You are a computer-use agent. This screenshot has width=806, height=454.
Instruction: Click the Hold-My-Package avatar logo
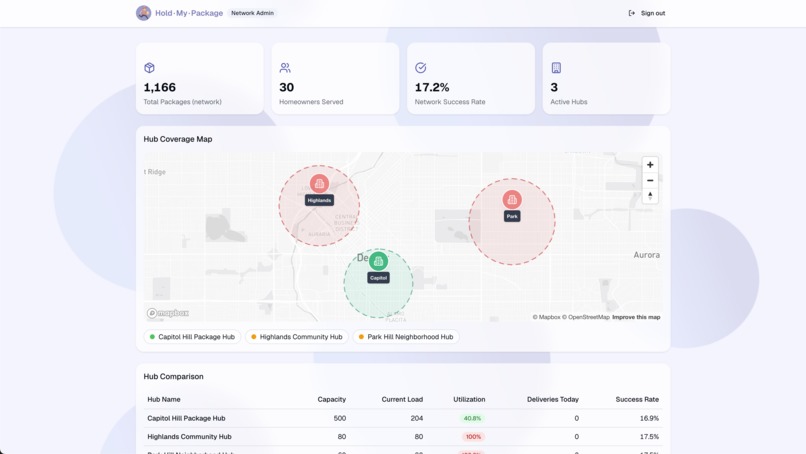tap(143, 13)
